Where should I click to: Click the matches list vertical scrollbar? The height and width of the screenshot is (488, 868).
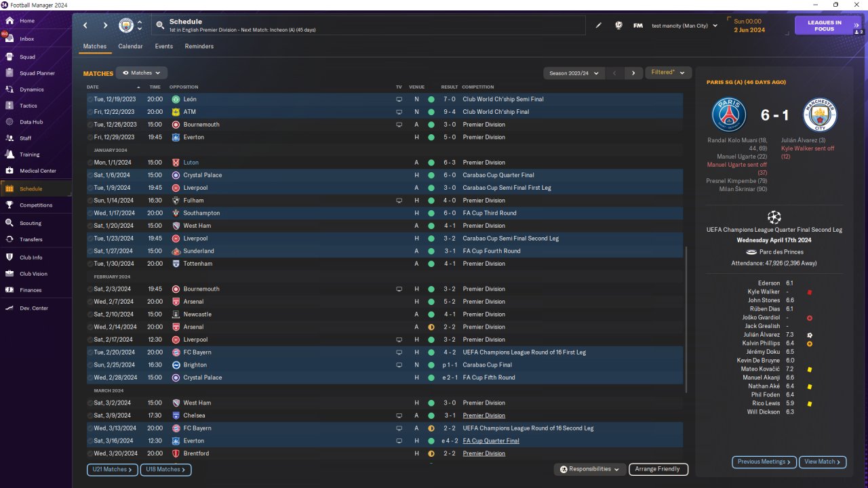click(x=686, y=319)
